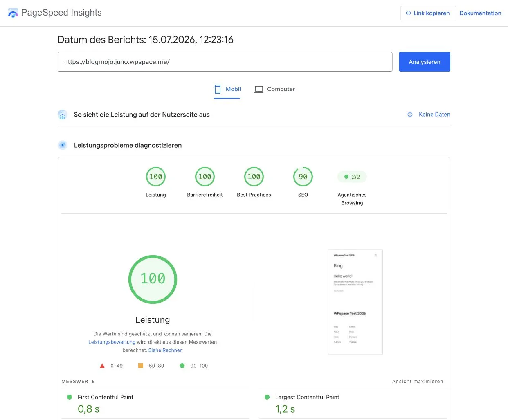Image resolution: width=508 pixels, height=420 pixels.
Task: Jump to the Leistung score gauge 100
Action: click(x=156, y=177)
